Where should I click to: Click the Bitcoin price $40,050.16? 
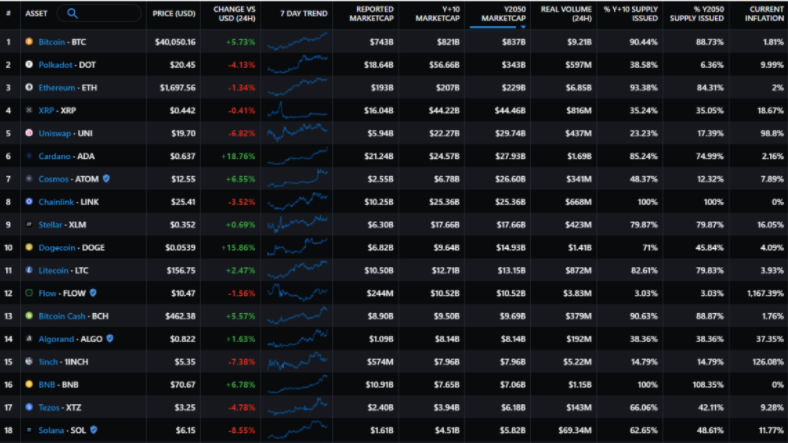[x=175, y=42]
